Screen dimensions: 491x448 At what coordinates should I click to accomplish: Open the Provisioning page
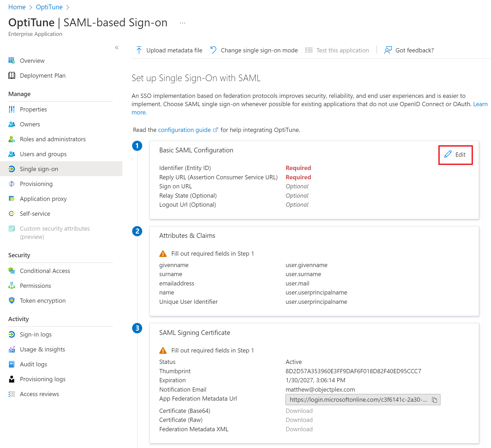pyautogui.click(x=36, y=184)
